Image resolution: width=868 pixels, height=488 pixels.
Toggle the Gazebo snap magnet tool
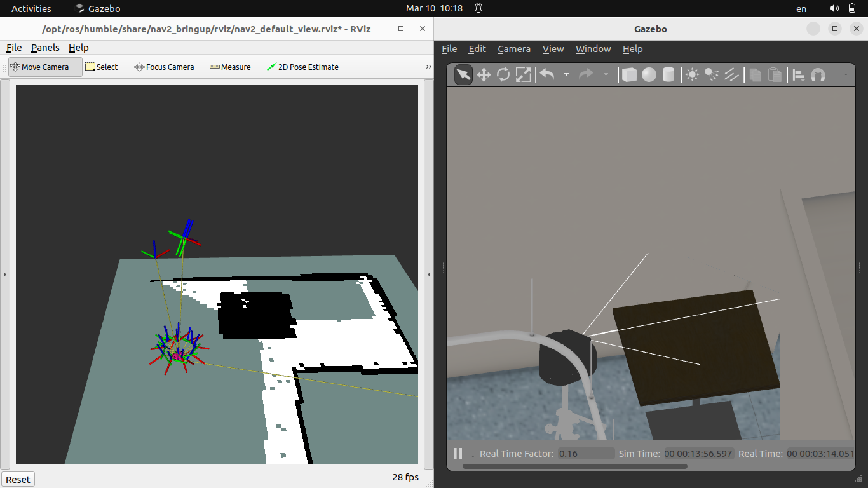coord(818,75)
